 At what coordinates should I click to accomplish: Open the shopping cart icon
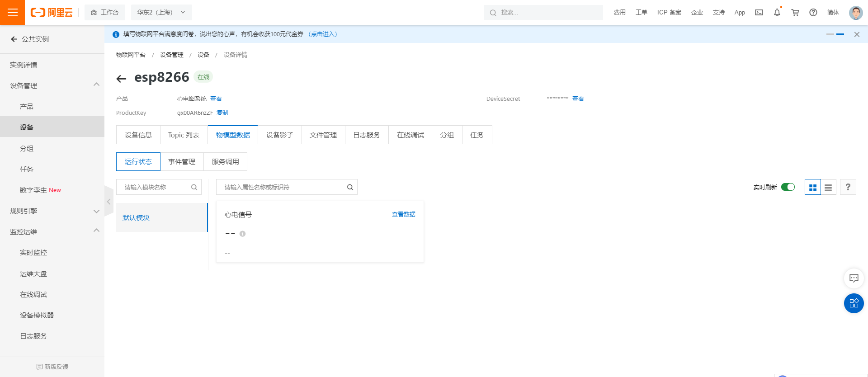pos(795,13)
